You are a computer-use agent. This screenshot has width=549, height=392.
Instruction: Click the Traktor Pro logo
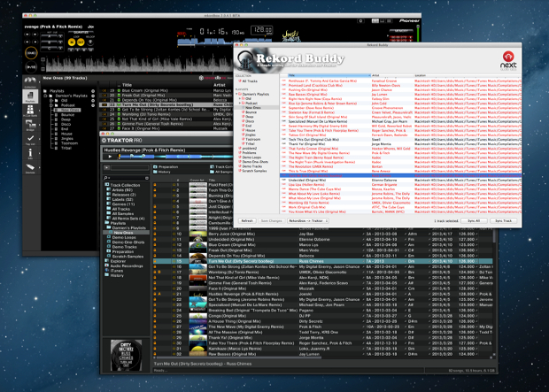[x=122, y=141]
